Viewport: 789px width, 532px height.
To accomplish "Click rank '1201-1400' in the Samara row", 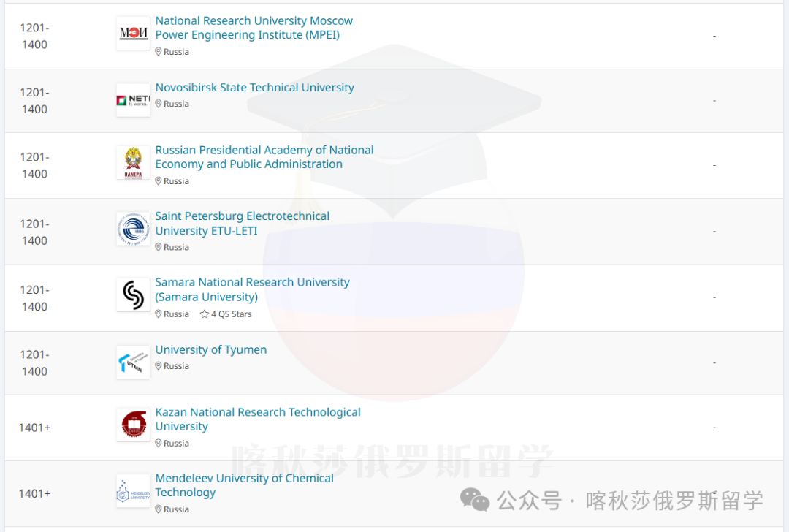I will point(34,298).
